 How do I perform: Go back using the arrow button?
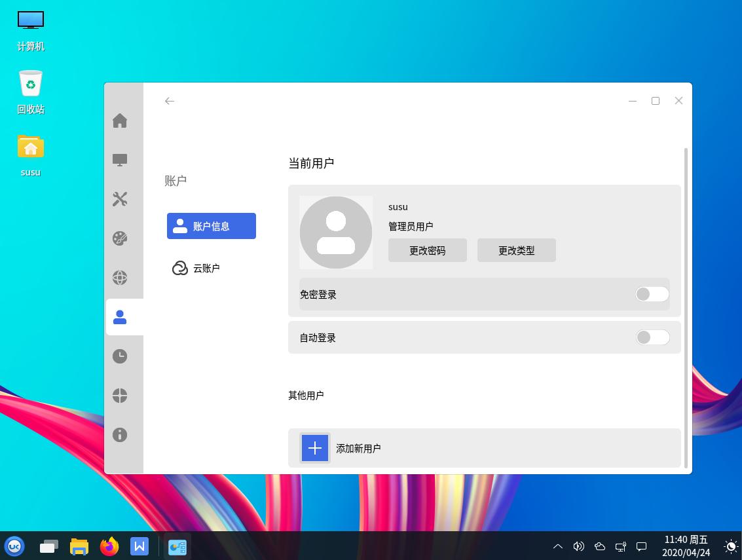(170, 101)
